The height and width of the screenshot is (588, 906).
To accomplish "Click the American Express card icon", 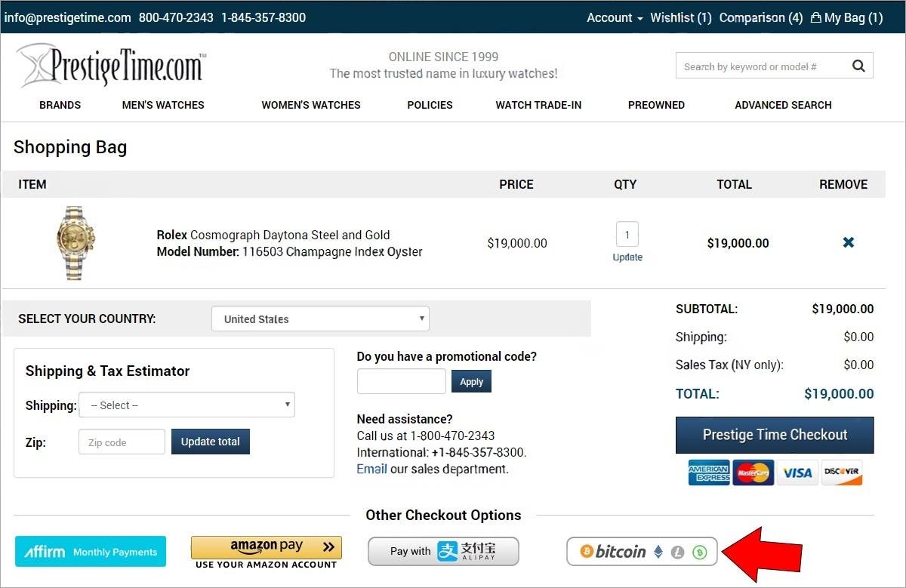I will click(x=709, y=473).
